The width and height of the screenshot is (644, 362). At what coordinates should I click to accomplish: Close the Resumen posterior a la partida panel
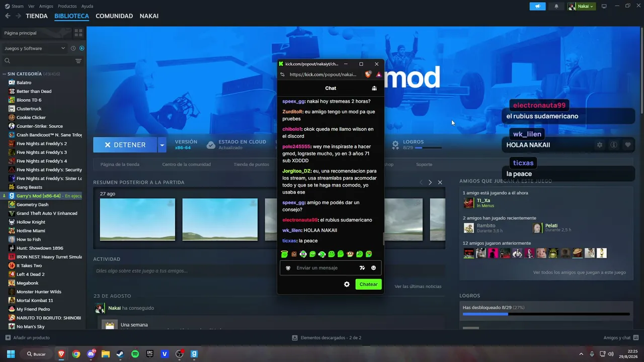pos(440,183)
